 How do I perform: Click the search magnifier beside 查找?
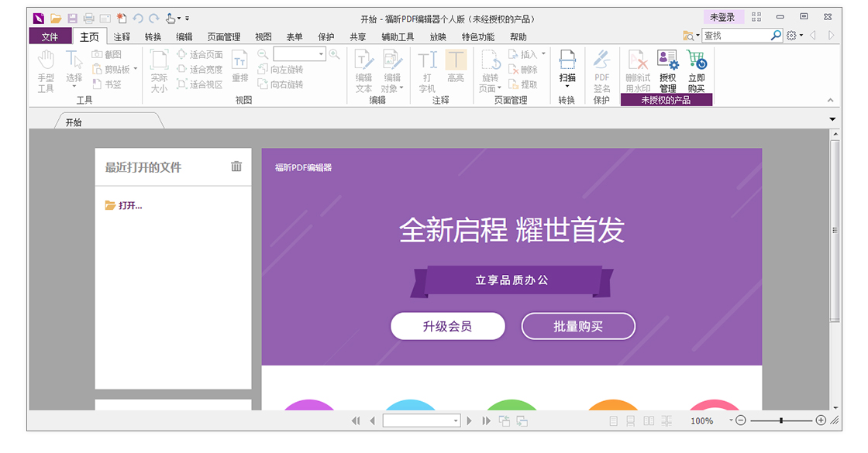point(776,36)
